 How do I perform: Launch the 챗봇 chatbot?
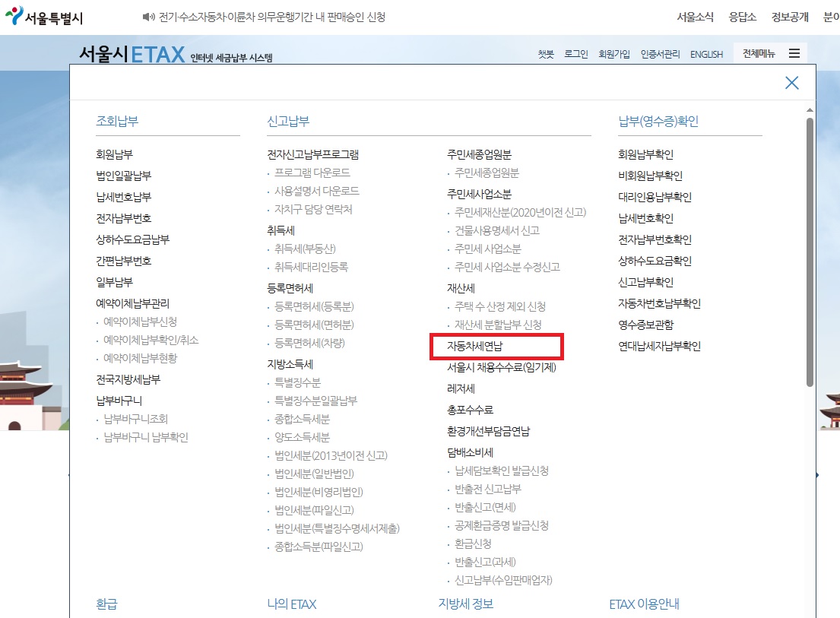pyautogui.click(x=545, y=53)
